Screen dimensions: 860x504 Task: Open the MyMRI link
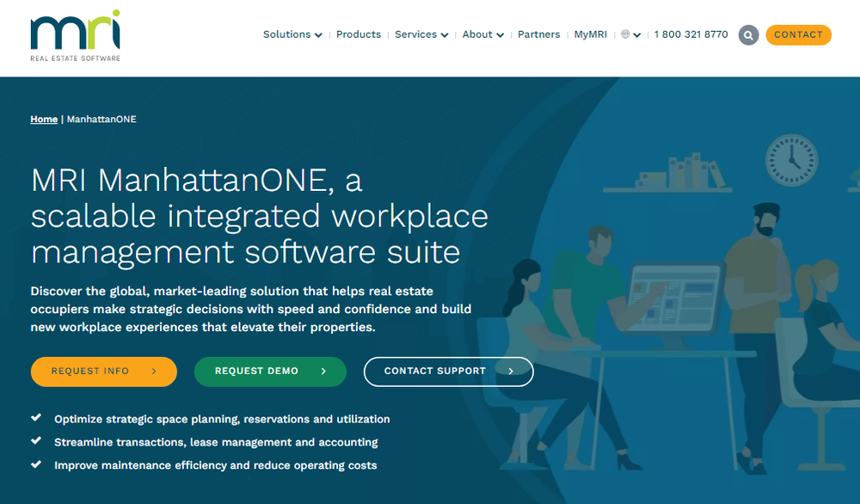tap(590, 34)
